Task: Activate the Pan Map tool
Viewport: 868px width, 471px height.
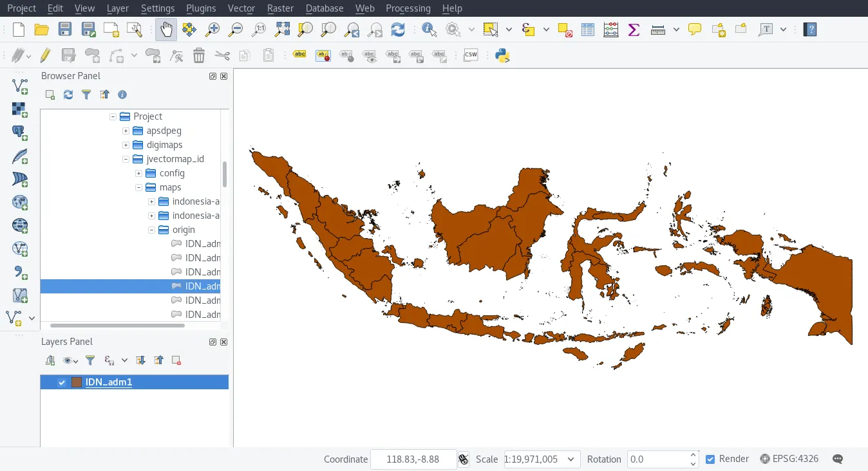Action: point(166,29)
